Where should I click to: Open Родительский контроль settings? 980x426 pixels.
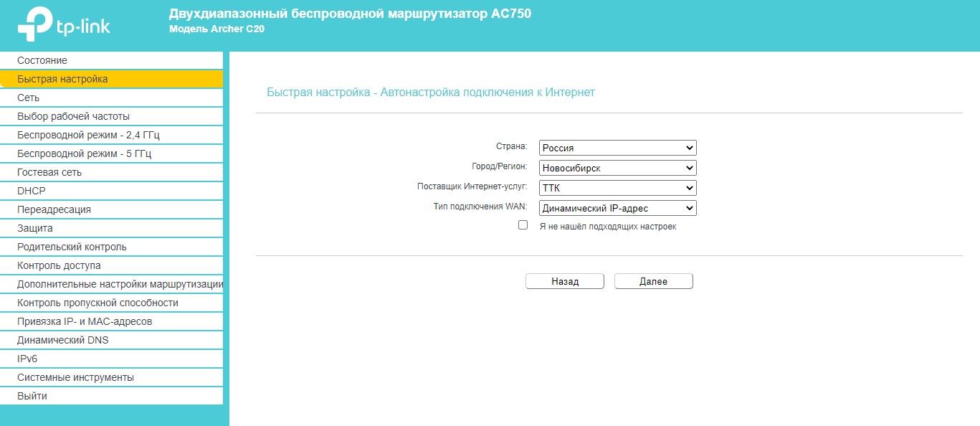point(111,247)
